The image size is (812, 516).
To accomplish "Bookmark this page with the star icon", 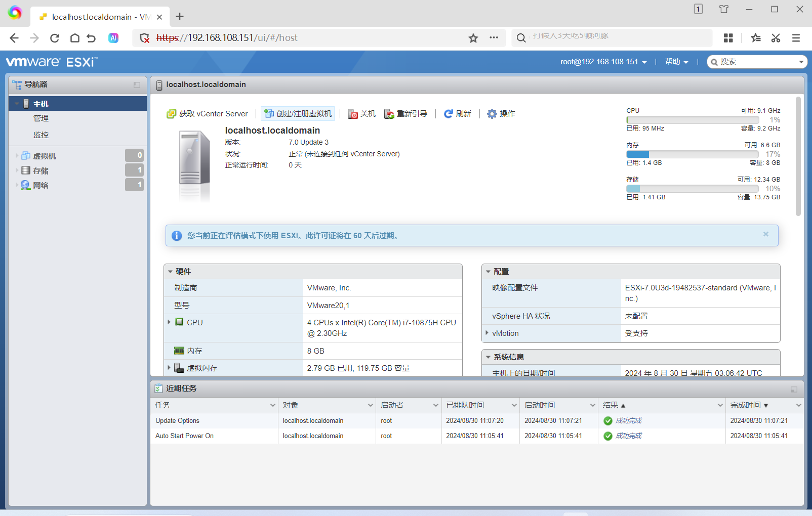I will pyautogui.click(x=473, y=38).
